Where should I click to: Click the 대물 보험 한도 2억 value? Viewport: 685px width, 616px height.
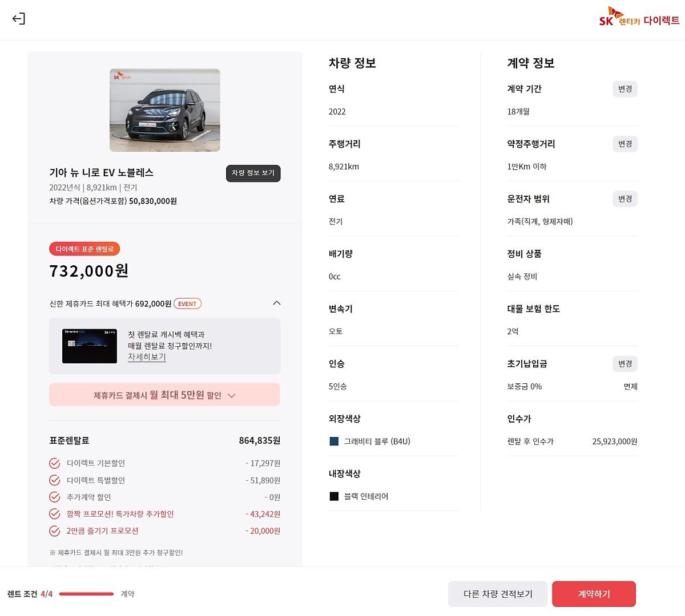click(513, 331)
